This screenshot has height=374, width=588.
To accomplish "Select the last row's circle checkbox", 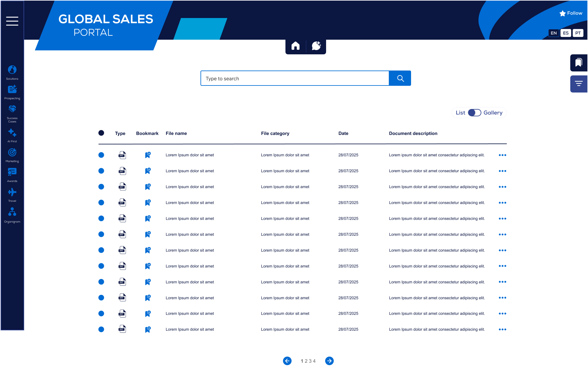I will 101,329.
